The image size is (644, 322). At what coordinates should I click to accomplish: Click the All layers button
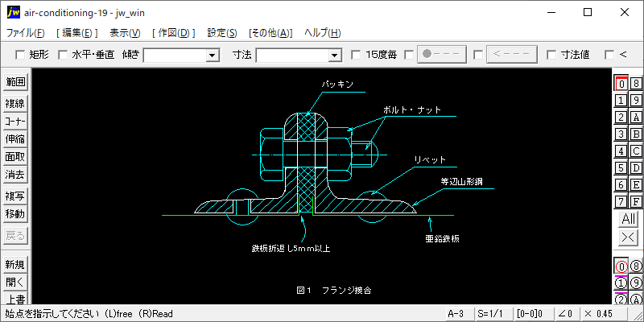pos(629,219)
